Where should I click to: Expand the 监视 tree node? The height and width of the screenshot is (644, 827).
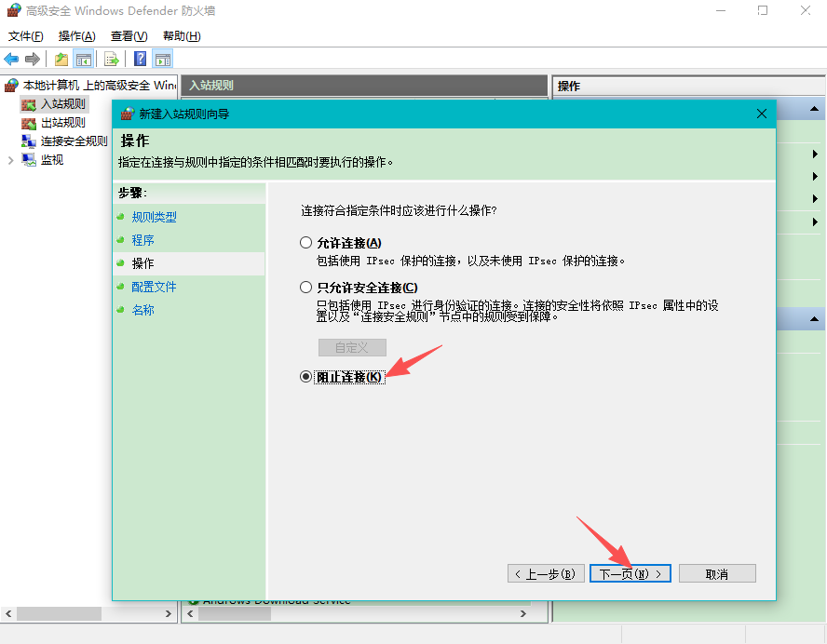click(9, 159)
